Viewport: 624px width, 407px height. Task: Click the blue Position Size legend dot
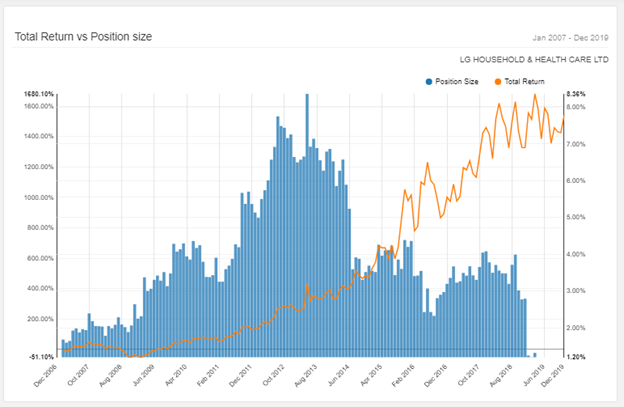429,82
